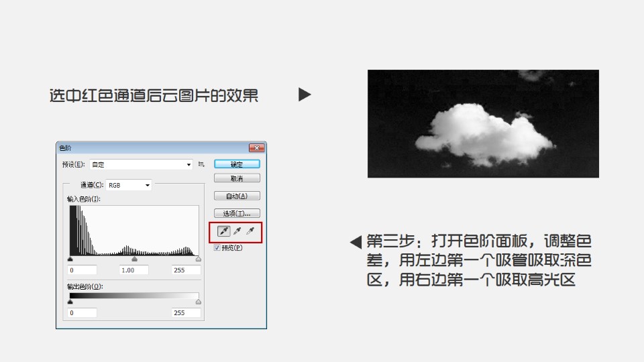Expand the 预设 preset dropdown
Screen dimensions: 644x362
pyautogui.click(x=189, y=164)
